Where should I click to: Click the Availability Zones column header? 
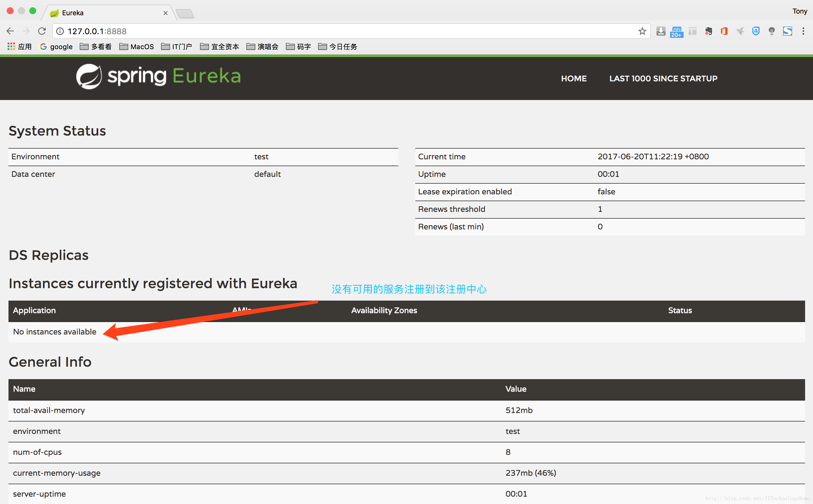coord(384,310)
